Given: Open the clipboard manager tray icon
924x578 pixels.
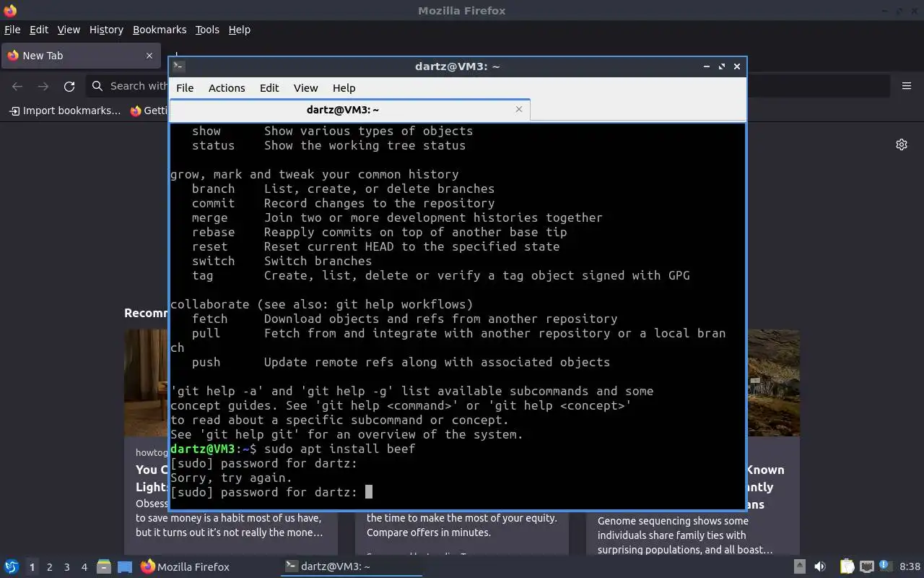Looking at the screenshot, I should point(847,567).
